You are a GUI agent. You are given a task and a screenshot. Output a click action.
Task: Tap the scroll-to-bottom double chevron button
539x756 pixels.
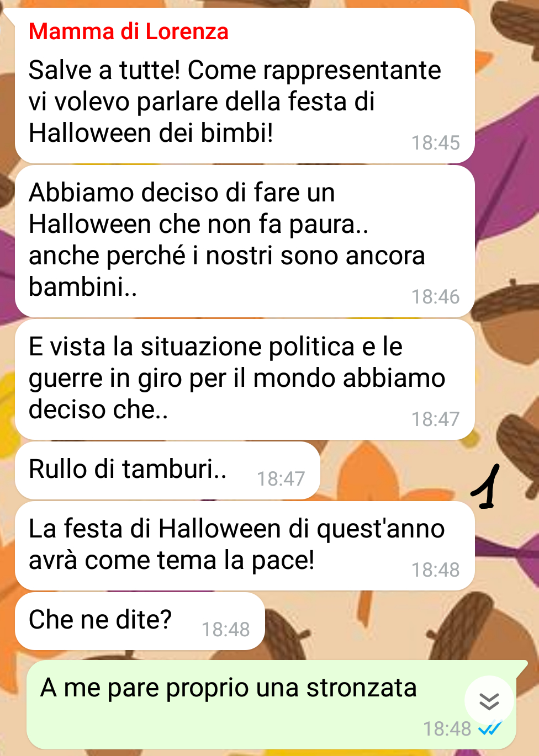point(489,701)
